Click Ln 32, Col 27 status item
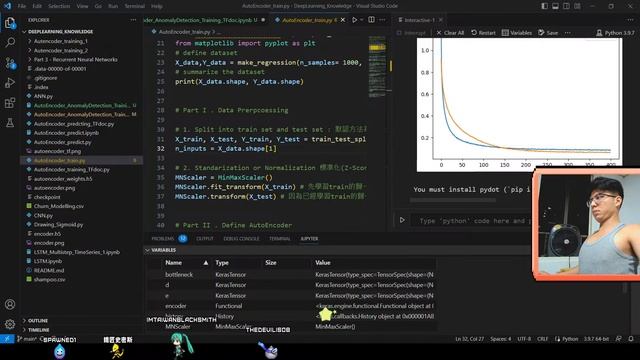The image size is (640, 360). 469,339
